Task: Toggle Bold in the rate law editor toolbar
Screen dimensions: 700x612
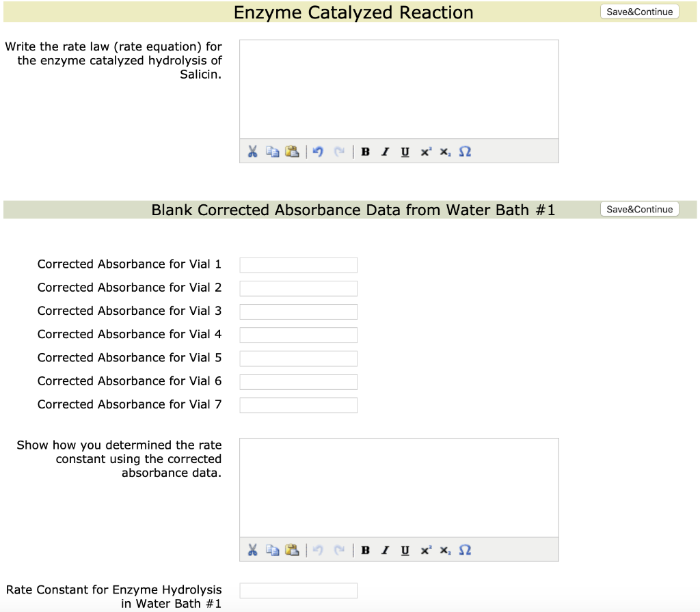Action: click(365, 152)
